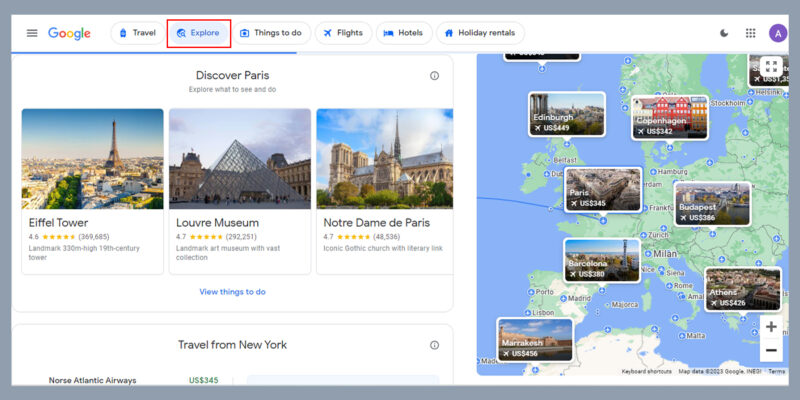Image resolution: width=800 pixels, height=400 pixels.
Task: Click the Lisbon map label
Action: pyautogui.click(x=543, y=312)
